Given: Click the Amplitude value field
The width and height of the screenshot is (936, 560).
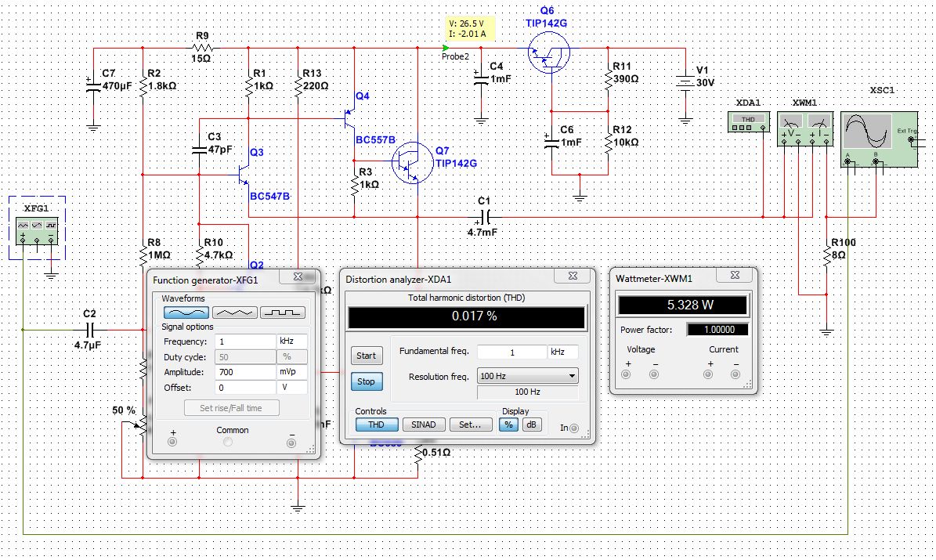Looking at the screenshot, I should (x=245, y=372).
